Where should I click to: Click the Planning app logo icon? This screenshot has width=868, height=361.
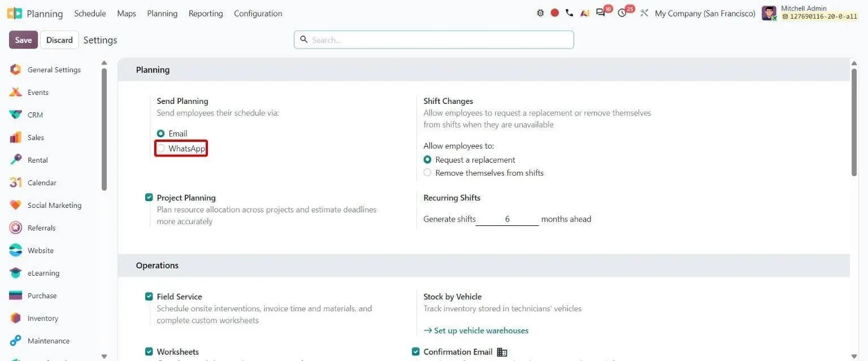click(x=15, y=14)
